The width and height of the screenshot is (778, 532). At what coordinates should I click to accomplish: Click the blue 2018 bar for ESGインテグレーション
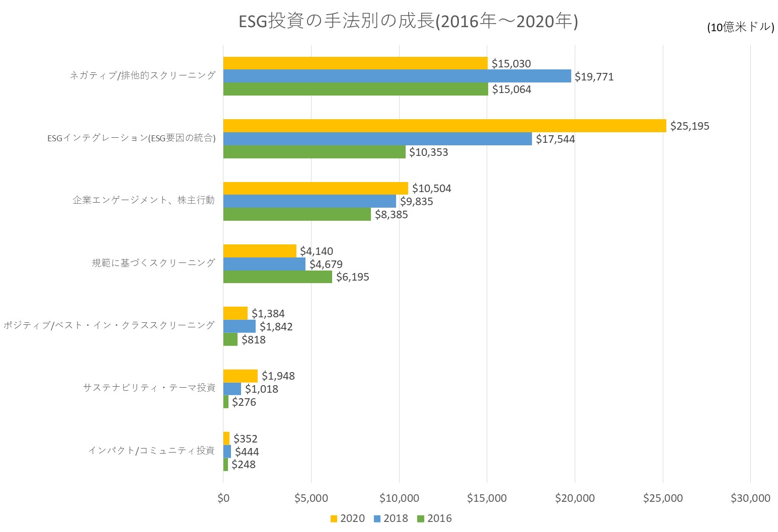pyautogui.click(x=377, y=139)
